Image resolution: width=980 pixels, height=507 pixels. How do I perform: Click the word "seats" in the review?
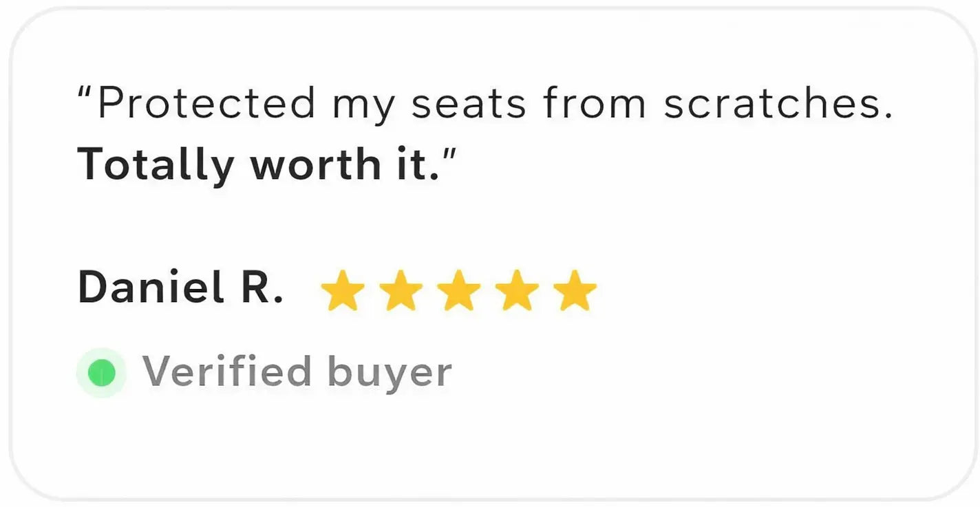[x=469, y=105]
